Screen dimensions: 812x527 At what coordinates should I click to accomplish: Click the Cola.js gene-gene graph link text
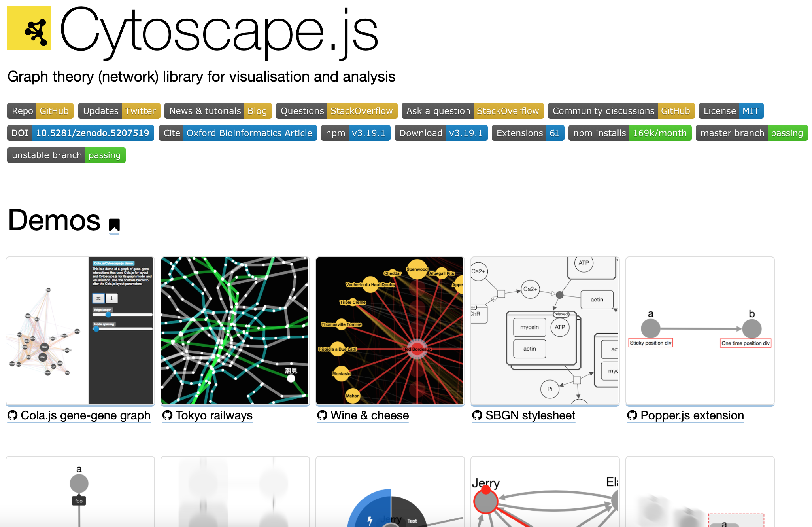point(85,415)
